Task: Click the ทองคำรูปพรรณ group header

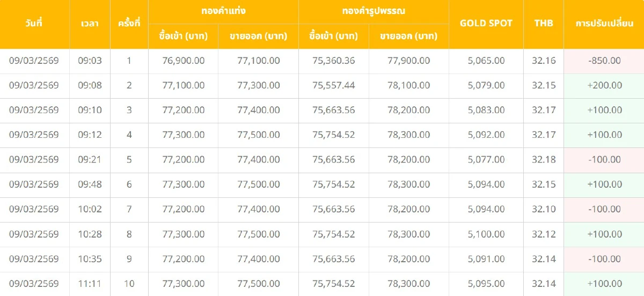Action: tap(374, 11)
